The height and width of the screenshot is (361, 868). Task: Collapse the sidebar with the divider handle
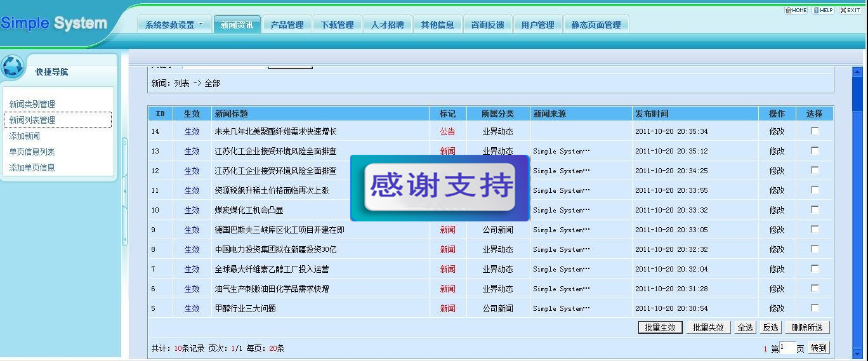pos(125,191)
